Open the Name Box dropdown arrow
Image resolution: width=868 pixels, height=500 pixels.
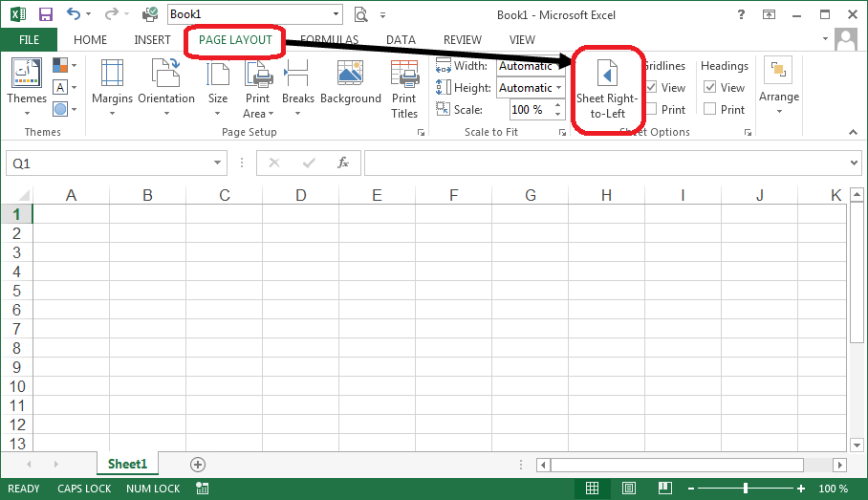pyautogui.click(x=218, y=163)
